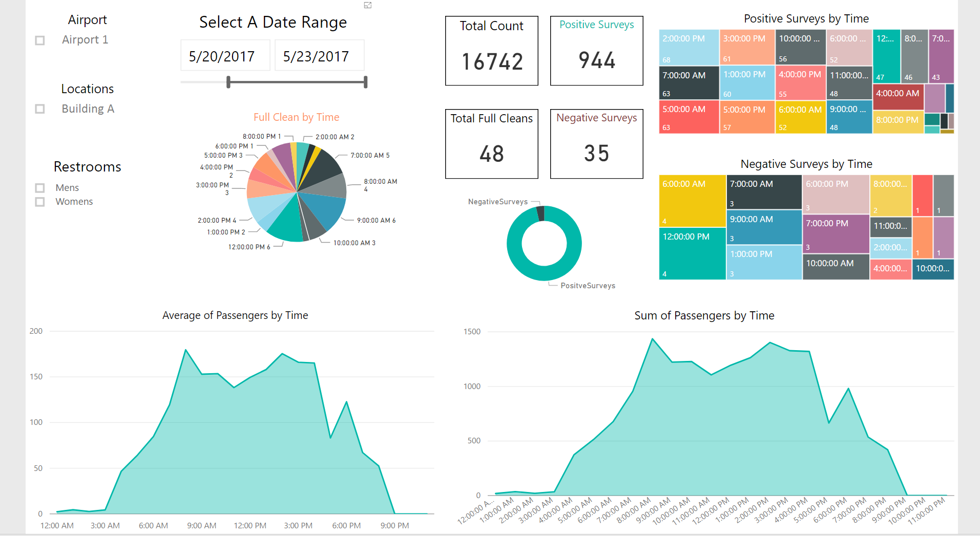The height and width of the screenshot is (536, 980).
Task: Select yellow 6:00:00 AM tile in Negative Surveys treemap
Action: (692, 201)
